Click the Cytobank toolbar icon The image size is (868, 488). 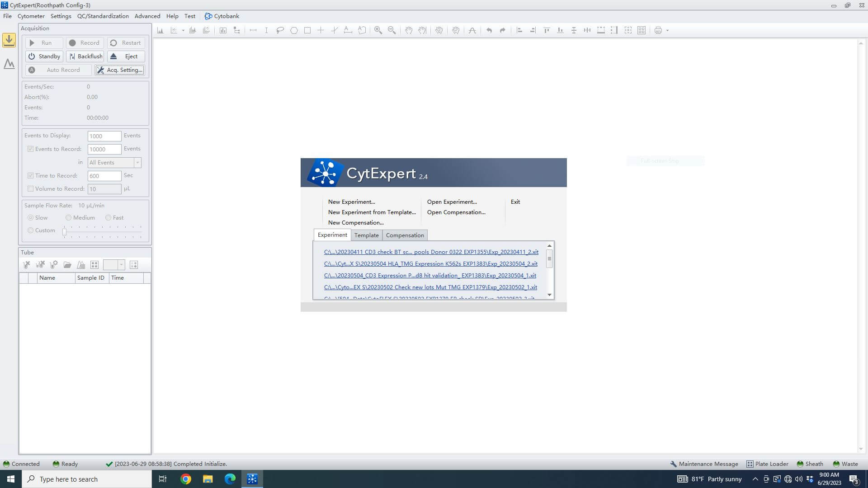[x=208, y=16]
